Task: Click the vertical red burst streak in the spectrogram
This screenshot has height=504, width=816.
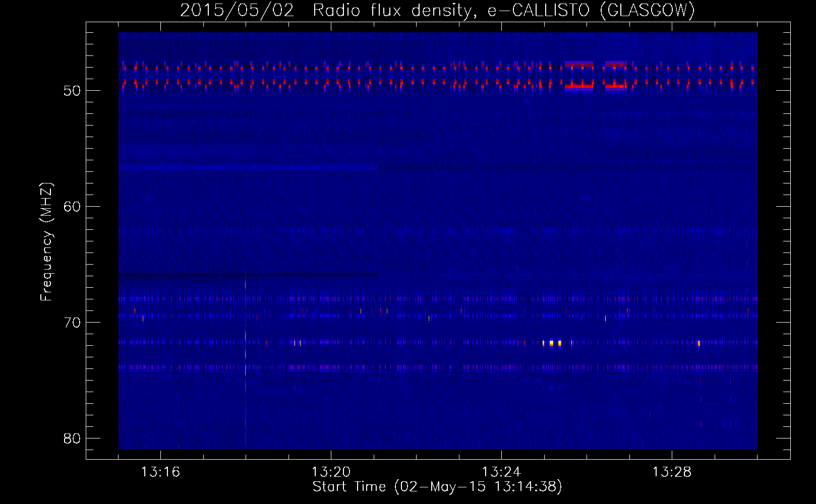Action: pos(245,358)
